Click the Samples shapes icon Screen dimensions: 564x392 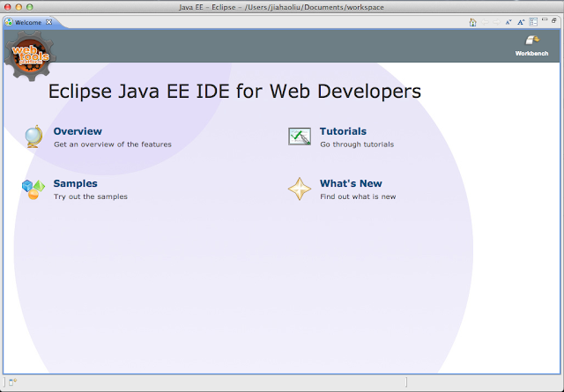(x=33, y=189)
